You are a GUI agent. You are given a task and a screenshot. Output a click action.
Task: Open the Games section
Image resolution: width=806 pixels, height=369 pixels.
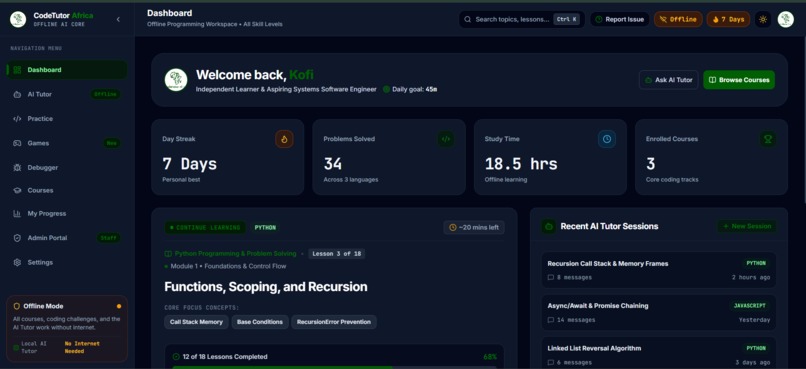(x=67, y=143)
